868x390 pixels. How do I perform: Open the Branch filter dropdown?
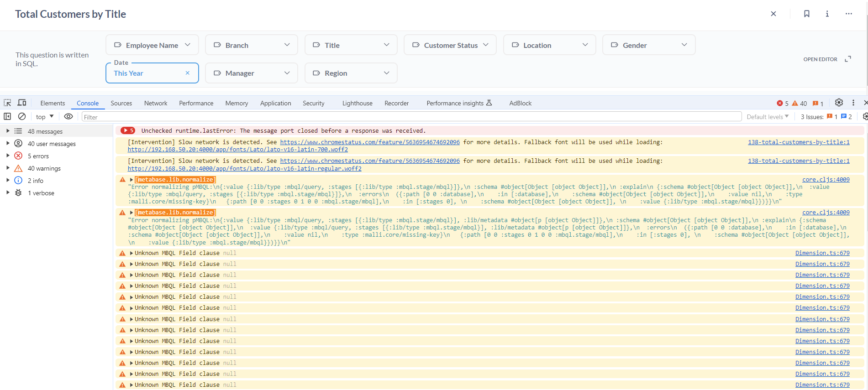(252, 45)
